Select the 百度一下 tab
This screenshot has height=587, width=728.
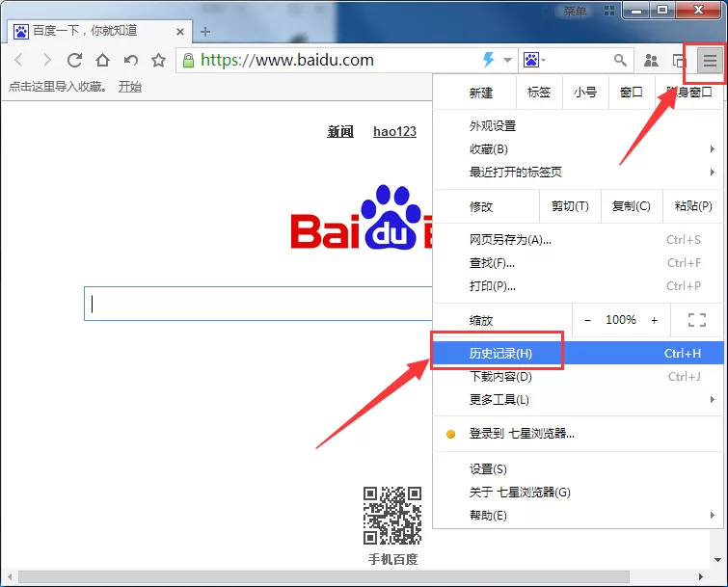pos(100,31)
